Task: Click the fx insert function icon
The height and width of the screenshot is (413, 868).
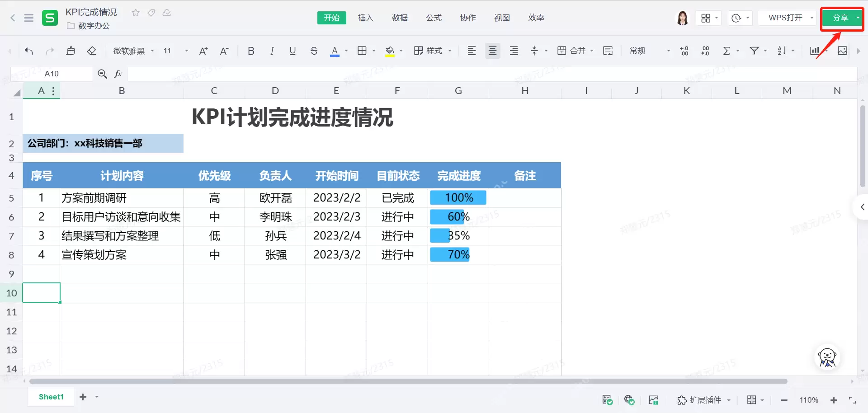Action: (x=118, y=74)
